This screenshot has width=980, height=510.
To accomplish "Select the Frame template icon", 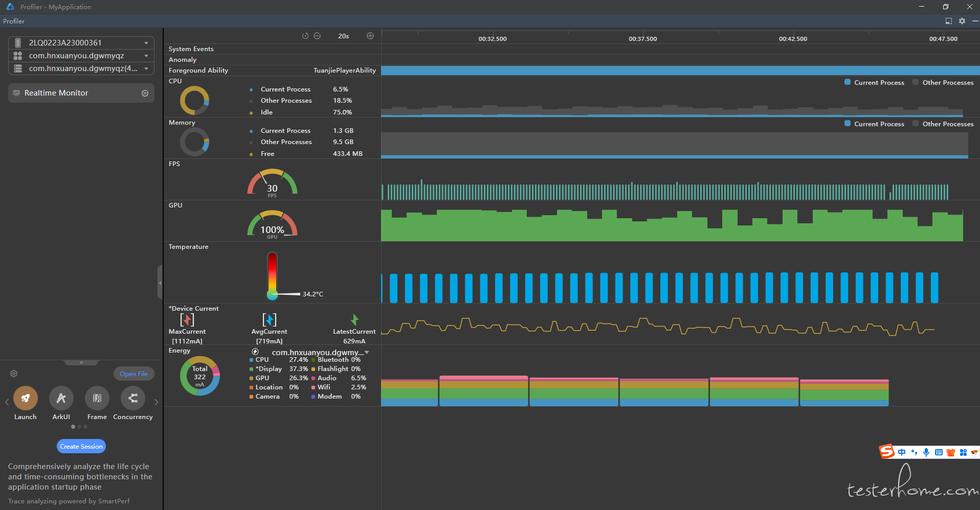I will (97, 398).
